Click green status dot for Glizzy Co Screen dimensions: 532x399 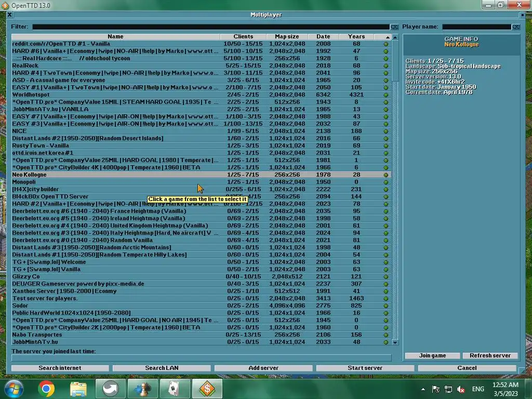[386, 277]
